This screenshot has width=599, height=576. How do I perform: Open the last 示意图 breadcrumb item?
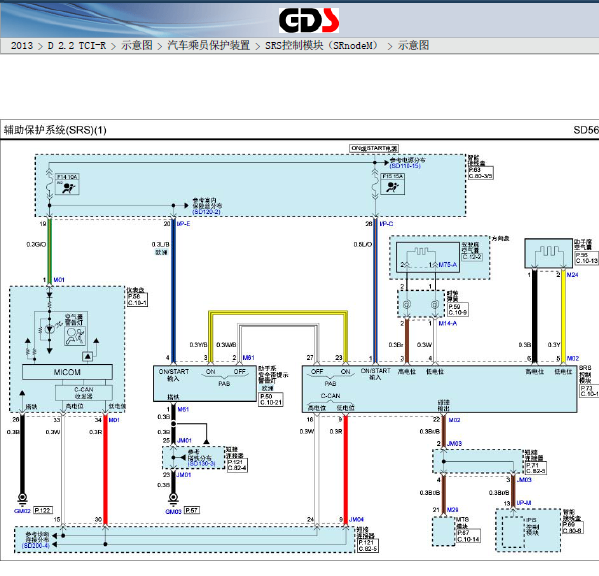pyautogui.click(x=413, y=46)
